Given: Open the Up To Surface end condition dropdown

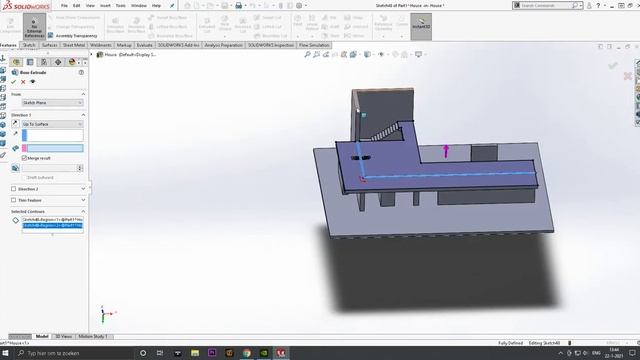Looking at the screenshot, I should coord(53,124).
